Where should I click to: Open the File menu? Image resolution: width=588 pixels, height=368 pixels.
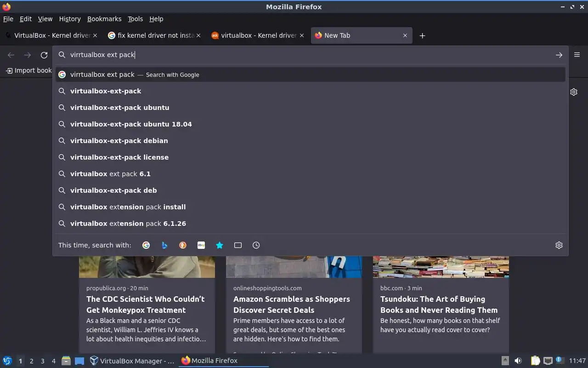click(x=8, y=19)
